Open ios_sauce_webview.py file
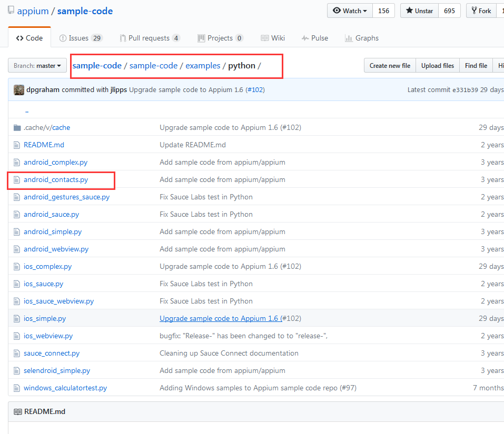Screen dimensions: 504x434 click(59, 301)
